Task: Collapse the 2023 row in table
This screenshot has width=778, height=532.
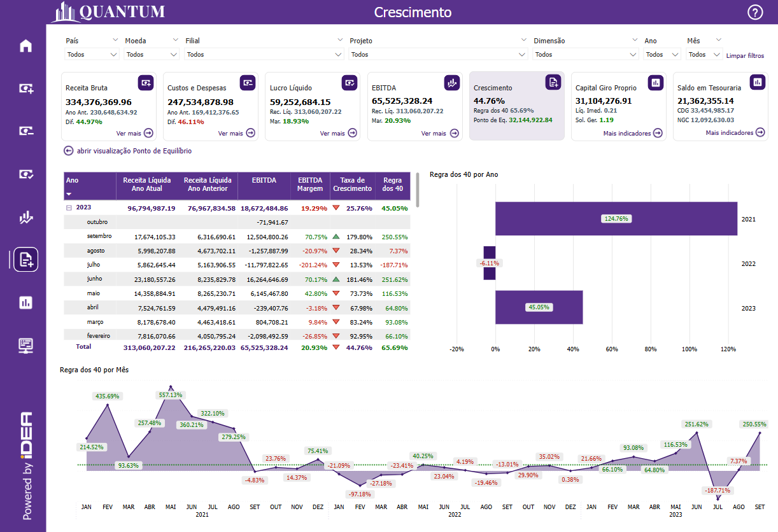Action: click(x=69, y=207)
